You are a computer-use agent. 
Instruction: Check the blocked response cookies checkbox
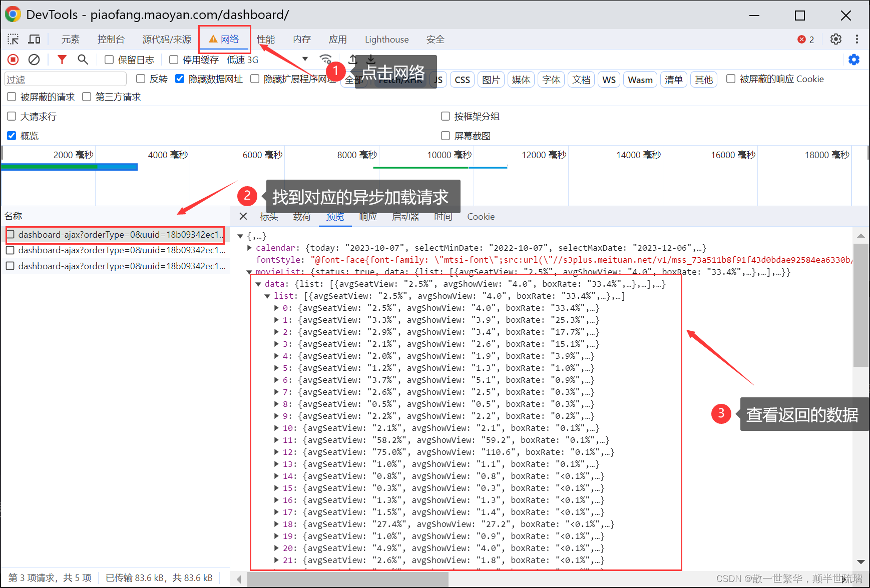tap(731, 79)
